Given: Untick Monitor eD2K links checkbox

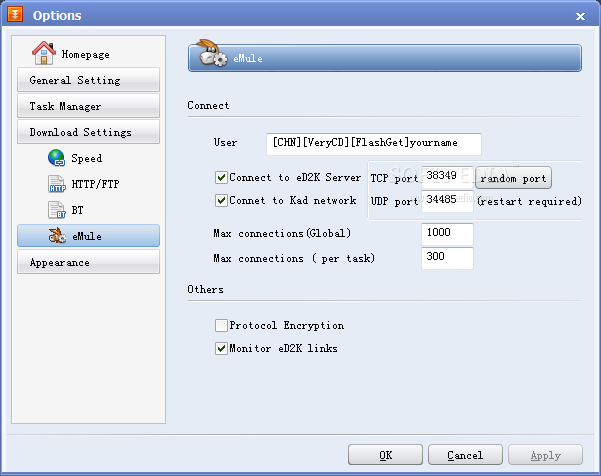Looking at the screenshot, I should click(221, 348).
